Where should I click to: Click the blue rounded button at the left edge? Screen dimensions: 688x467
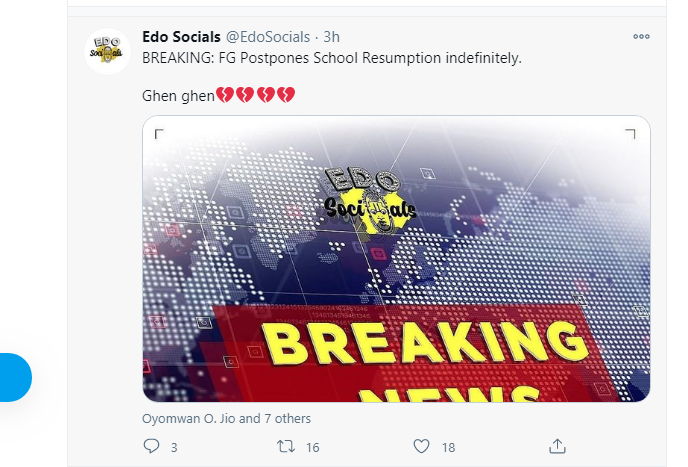(14, 377)
